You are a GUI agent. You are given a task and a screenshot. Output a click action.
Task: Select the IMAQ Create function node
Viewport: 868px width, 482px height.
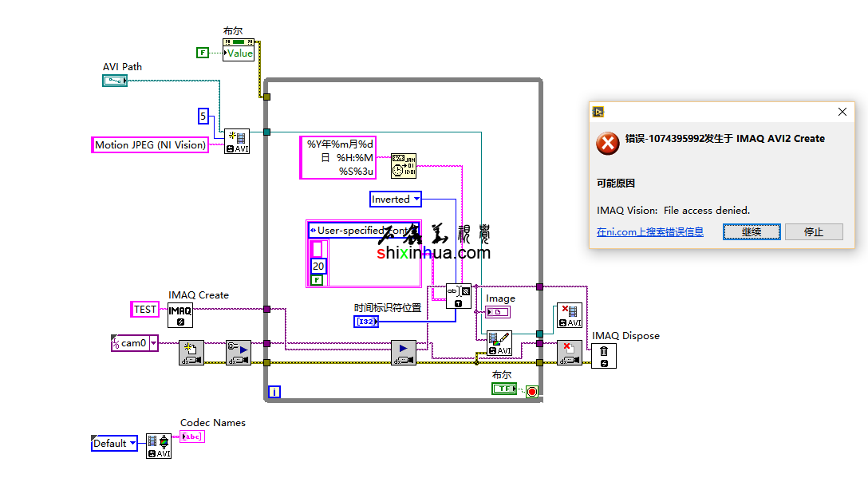pos(180,315)
